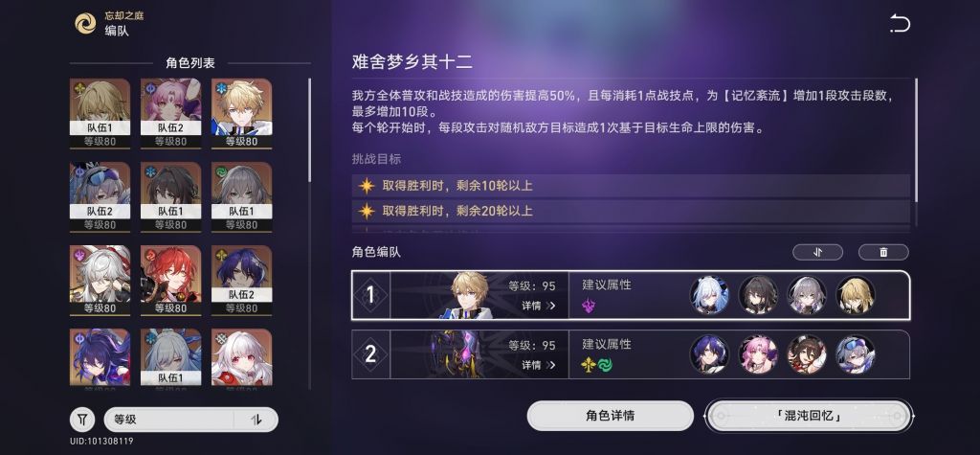This screenshot has width=980, height=455.
Task: Toggle sort order arrows beside 等级
Action: 256,420
